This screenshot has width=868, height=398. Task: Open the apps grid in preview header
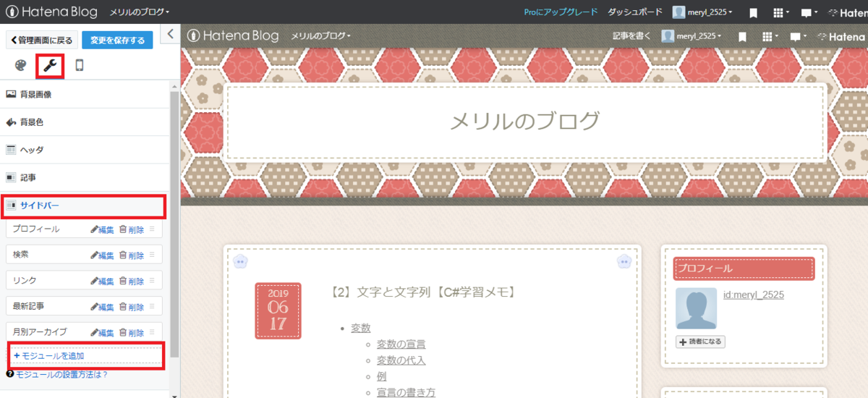[770, 36]
